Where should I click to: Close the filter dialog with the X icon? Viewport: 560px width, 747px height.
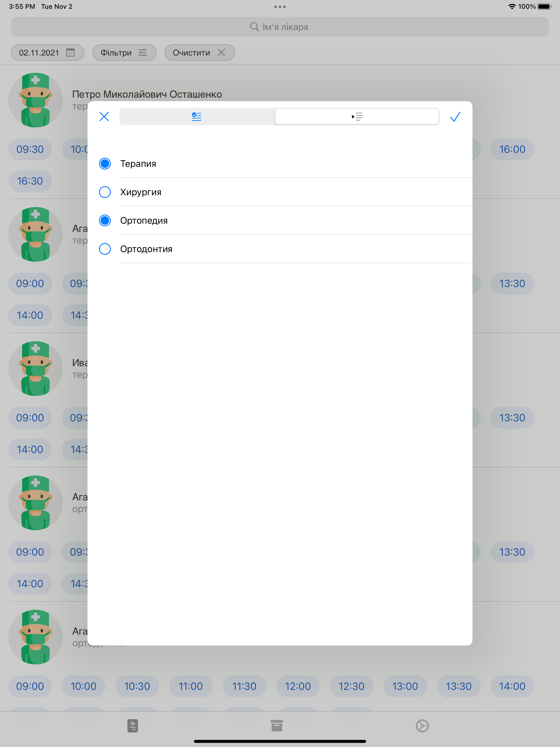(104, 116)
